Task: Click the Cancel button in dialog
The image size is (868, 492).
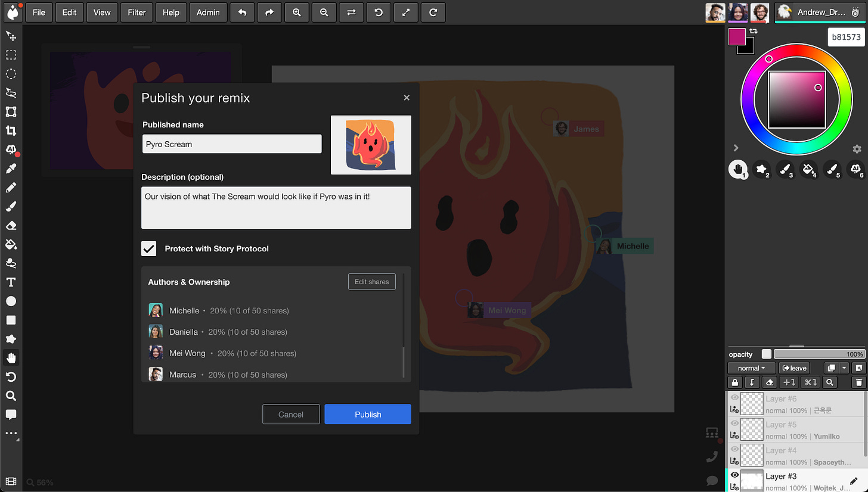Action: pos(291,415)
